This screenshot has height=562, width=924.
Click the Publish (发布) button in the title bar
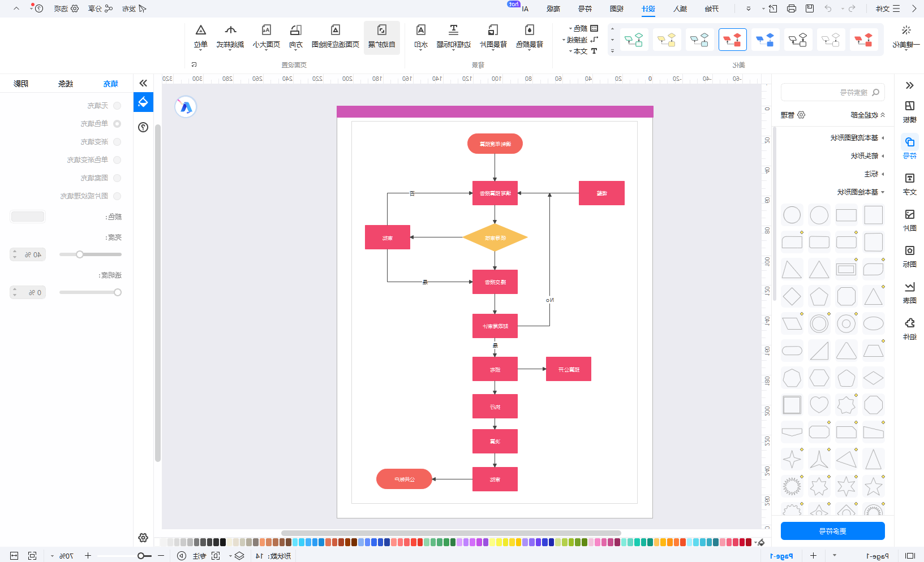pyautogui.click(x=134, y=8)
